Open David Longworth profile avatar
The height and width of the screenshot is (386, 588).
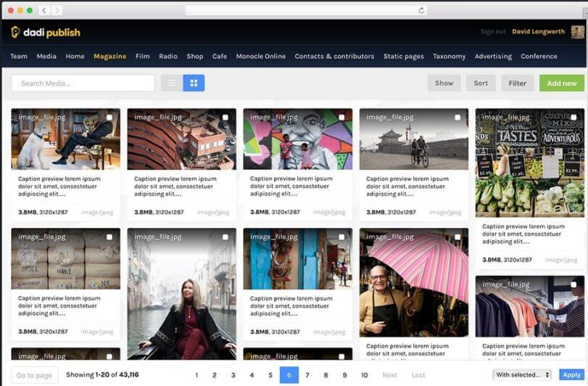[x=577, y=32]
